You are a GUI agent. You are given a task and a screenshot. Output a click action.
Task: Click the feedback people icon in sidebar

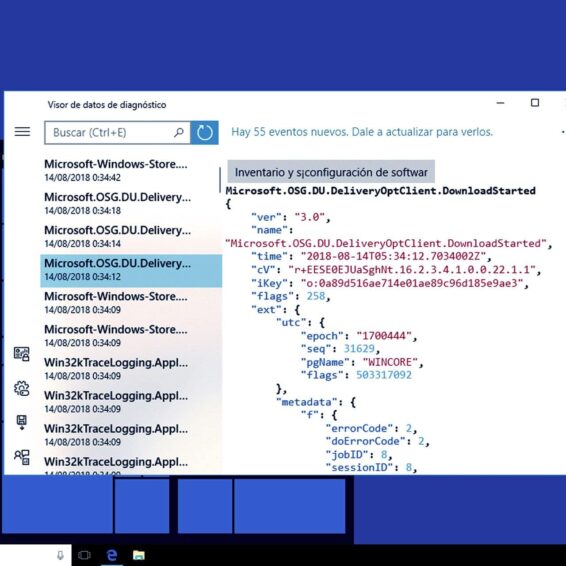point(22,457)
